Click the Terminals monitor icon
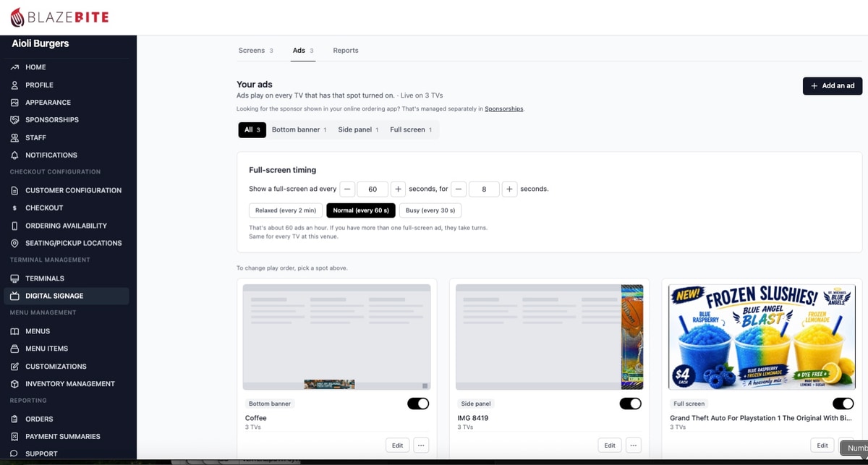 point(14,278)
